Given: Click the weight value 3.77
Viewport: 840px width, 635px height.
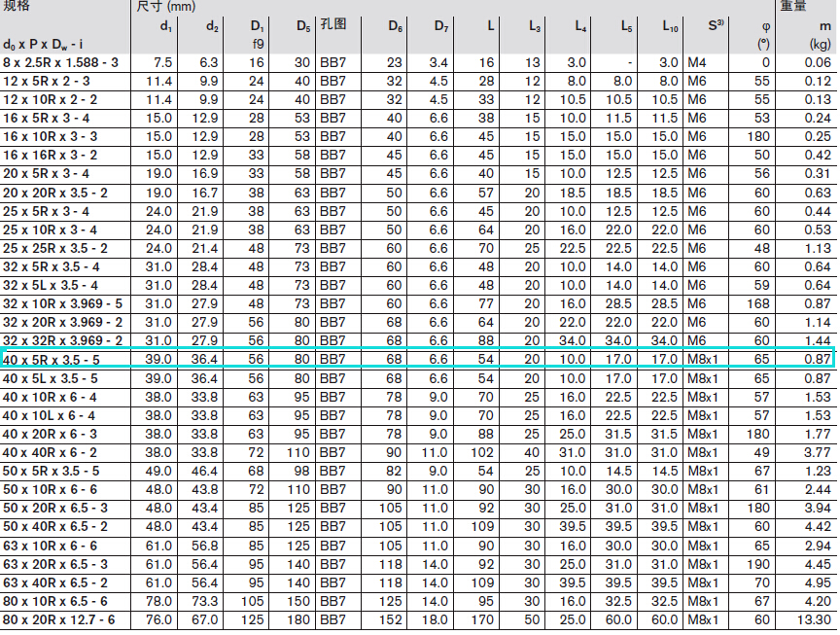Looking at the screenshot, I should point(818,452).
